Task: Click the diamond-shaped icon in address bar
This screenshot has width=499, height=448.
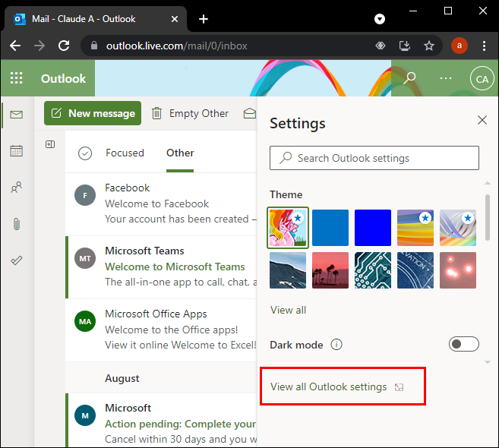Action: coord(381,46)
